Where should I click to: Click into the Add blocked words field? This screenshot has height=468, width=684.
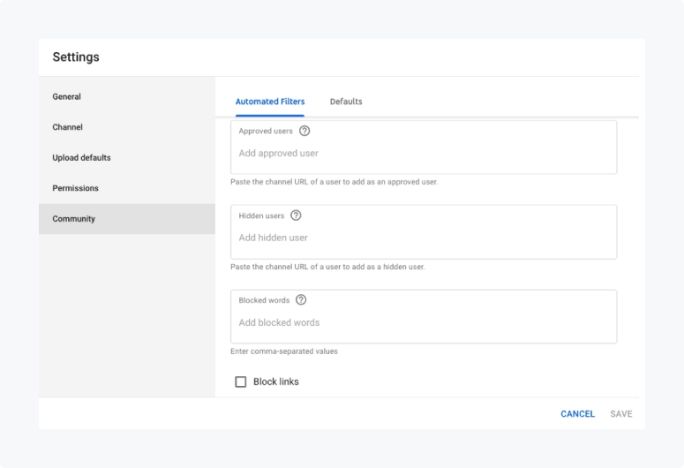pos(423,323)
